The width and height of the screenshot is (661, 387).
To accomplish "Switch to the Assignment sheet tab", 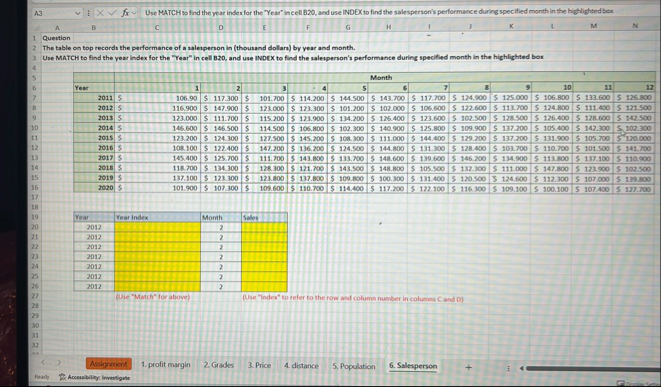I will (108, 364).
